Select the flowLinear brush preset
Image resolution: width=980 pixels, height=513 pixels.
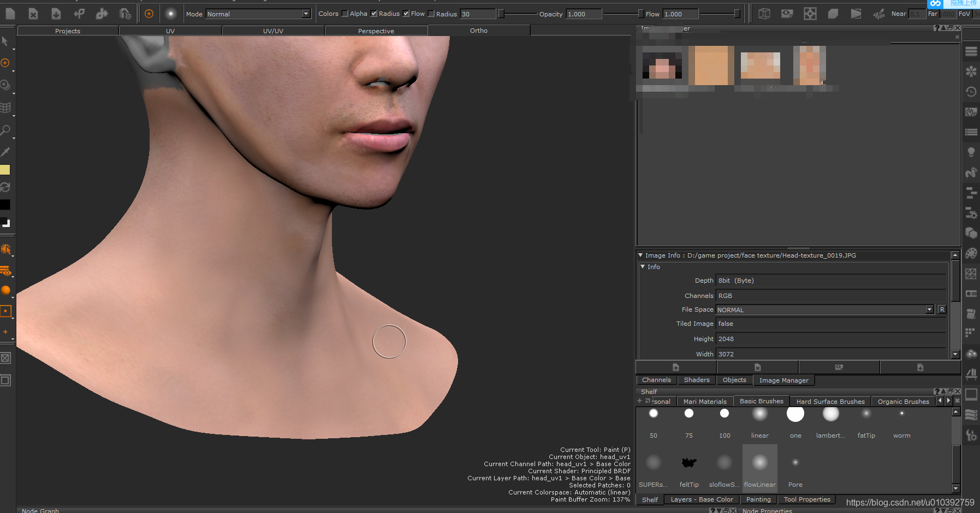click(x=760, y=467)
